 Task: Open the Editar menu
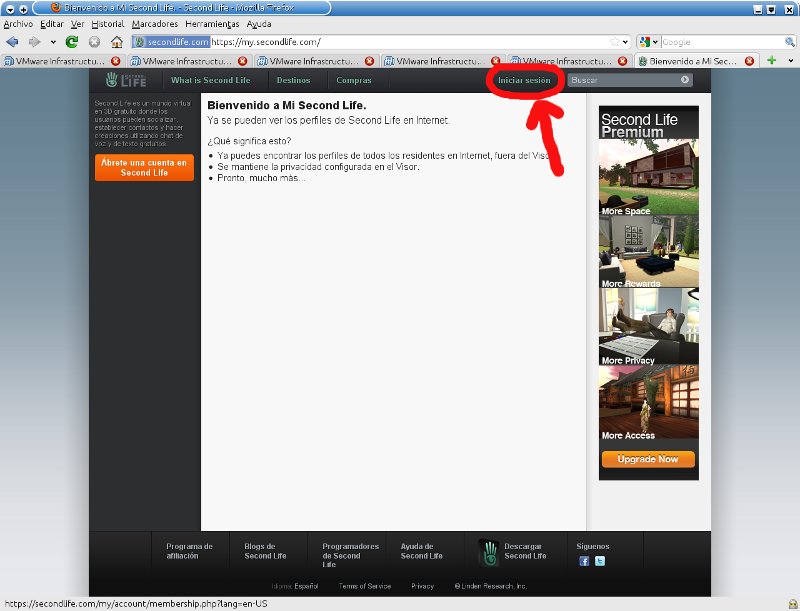52,24
